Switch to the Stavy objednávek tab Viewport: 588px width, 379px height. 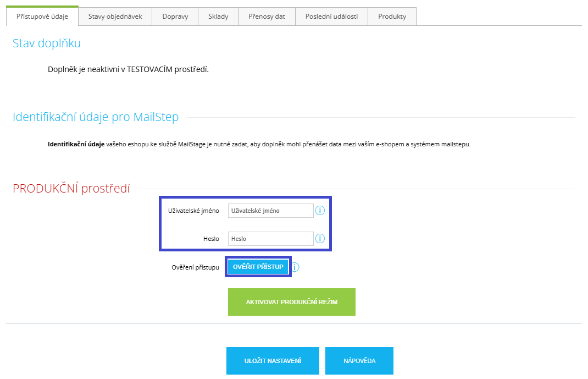115,17
